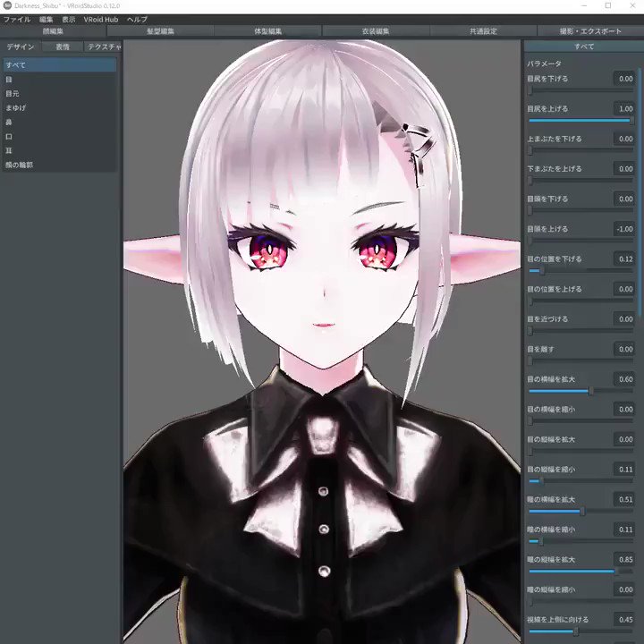
Task: Select すべて in the left category list
Action: coord(60,65)
